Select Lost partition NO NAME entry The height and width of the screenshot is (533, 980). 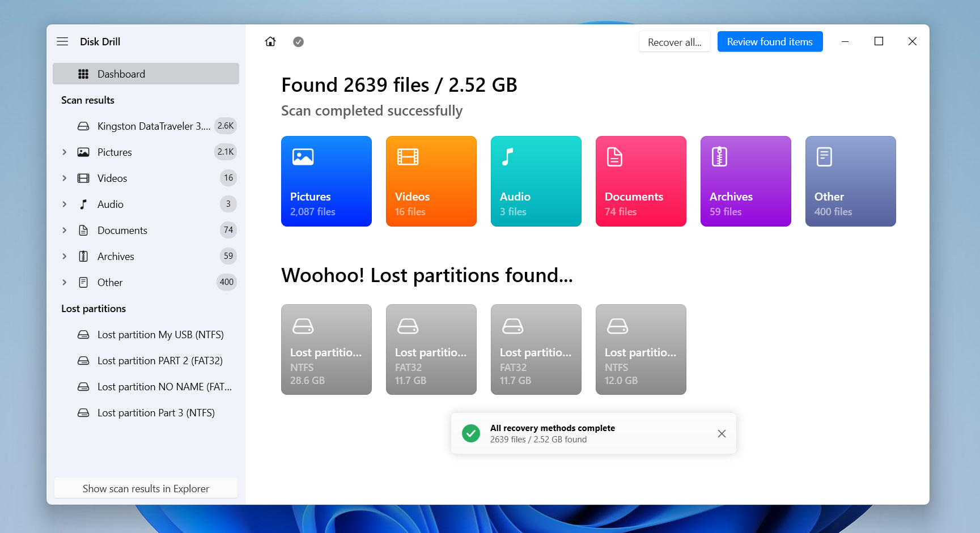tap(146, 386)
